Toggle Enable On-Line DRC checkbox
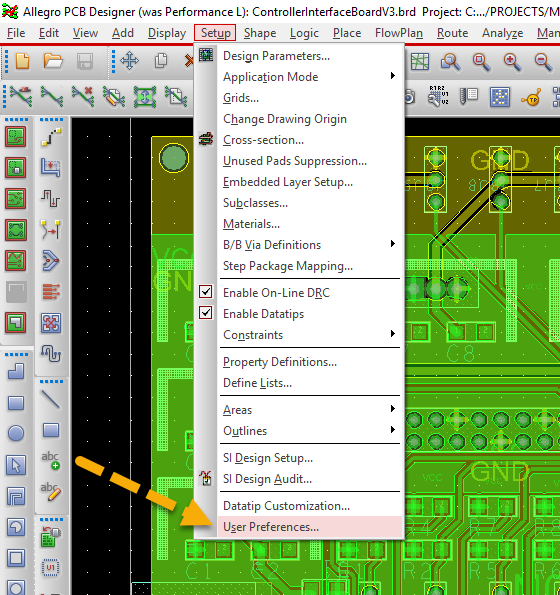Screen dimensions: 560x595 coord(206,292)
